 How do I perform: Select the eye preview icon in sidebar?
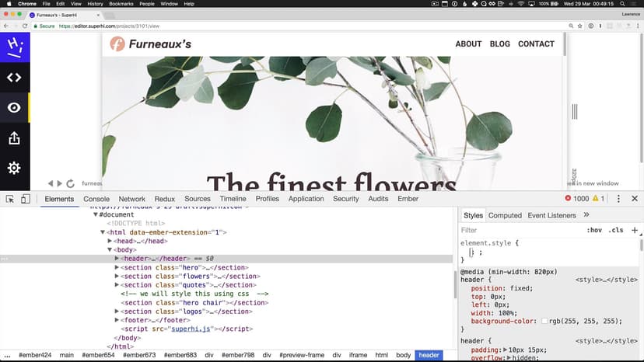(14, 108)
